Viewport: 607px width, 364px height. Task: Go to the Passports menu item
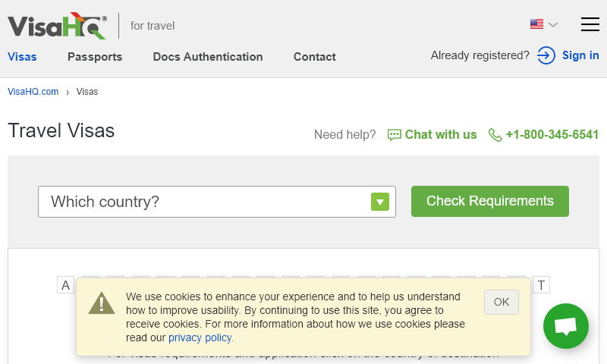tap(95, 57)
